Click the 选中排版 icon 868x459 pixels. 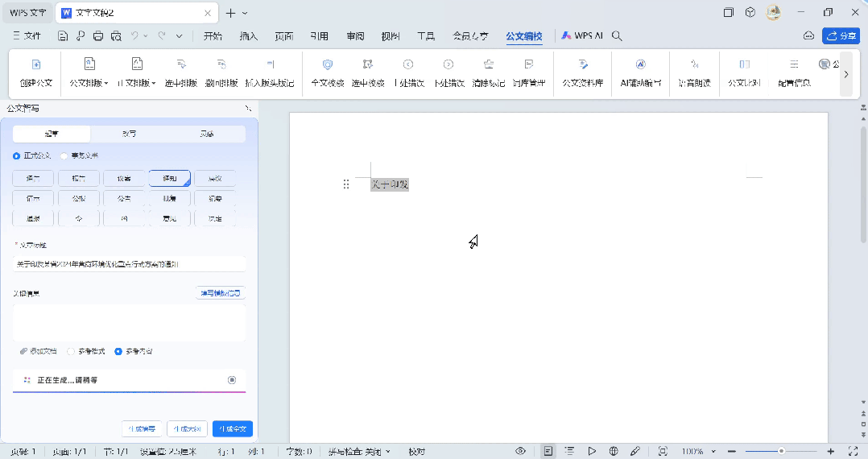tap(181, 73)
